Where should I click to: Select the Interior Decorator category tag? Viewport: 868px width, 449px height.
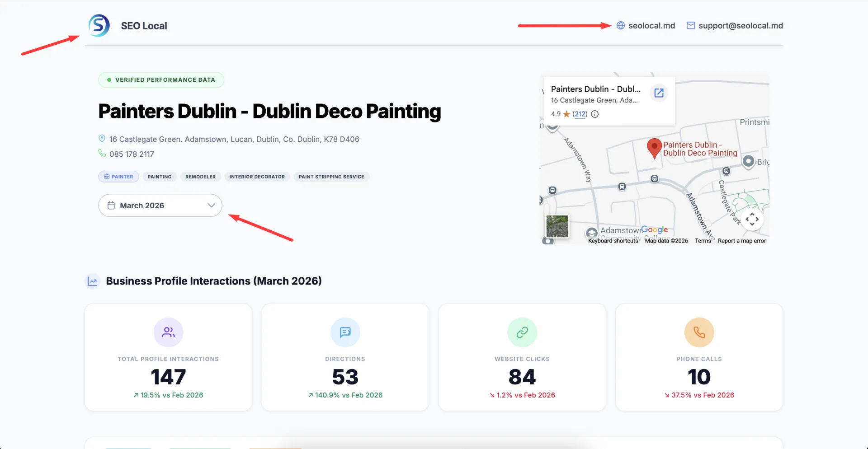tap(257, 177)
